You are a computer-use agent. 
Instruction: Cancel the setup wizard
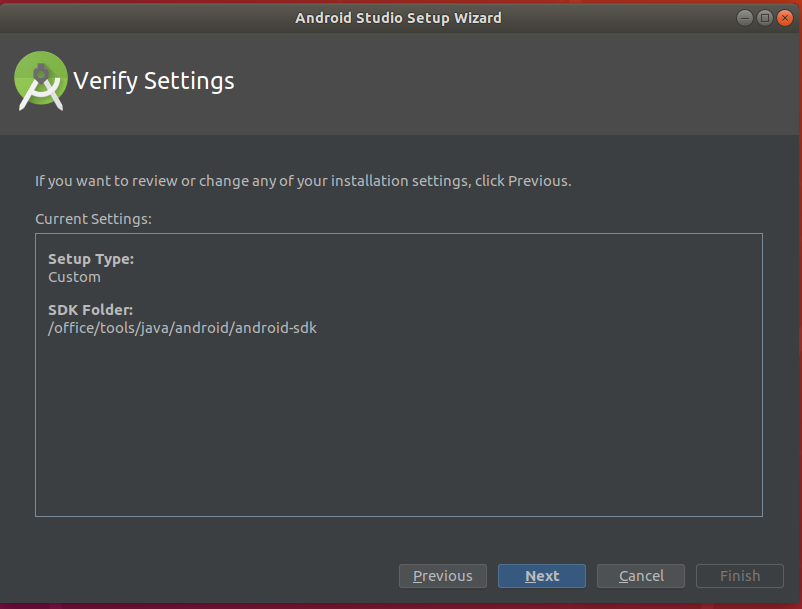(x=640, y=576)
